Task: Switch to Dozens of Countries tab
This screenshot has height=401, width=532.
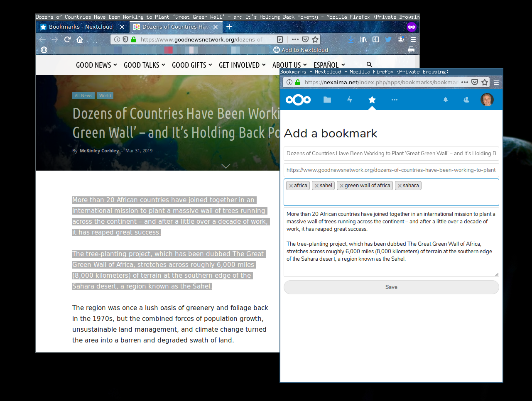Action: 176,27
